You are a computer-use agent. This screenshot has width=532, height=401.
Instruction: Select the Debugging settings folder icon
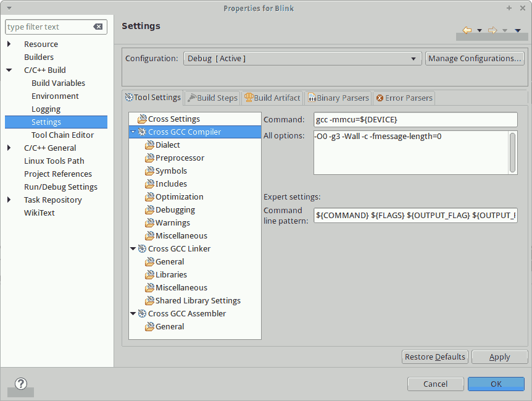[x=150, y=210]
